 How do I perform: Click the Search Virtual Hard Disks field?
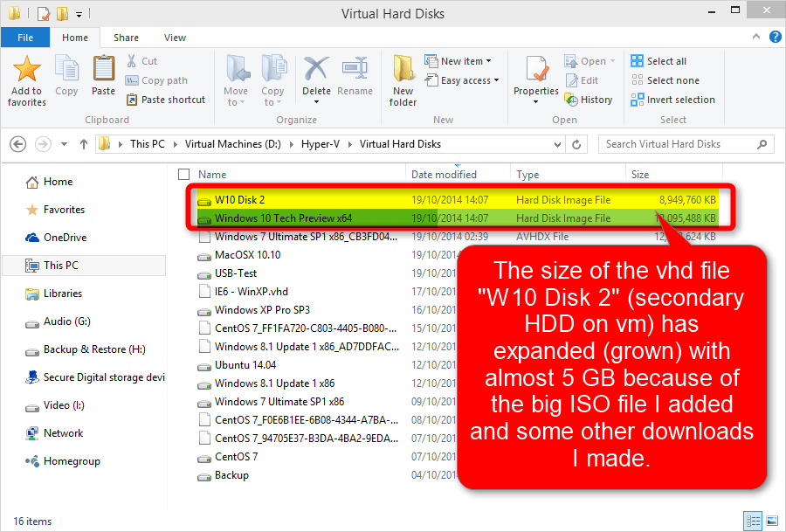click(x=686, y=144)
